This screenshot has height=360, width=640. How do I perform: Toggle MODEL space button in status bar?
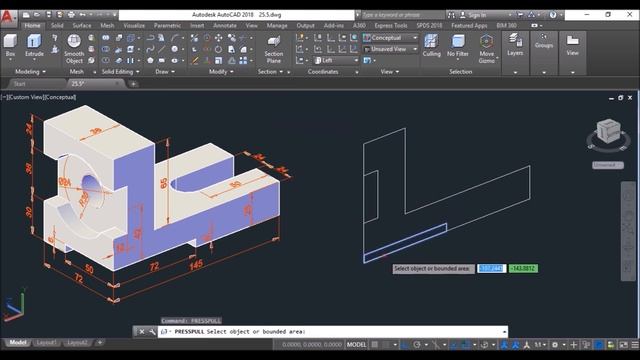tap(356, 345)
